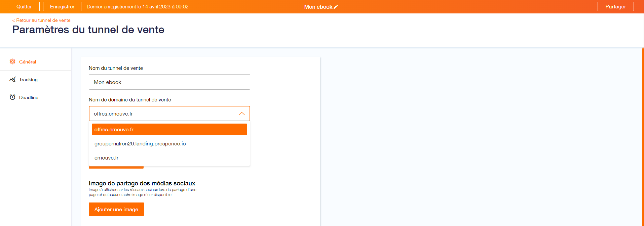Click the Paramètres du tunnel de vente heading
The width and height of the screenshot is (644, 226).
coord(88,30)
